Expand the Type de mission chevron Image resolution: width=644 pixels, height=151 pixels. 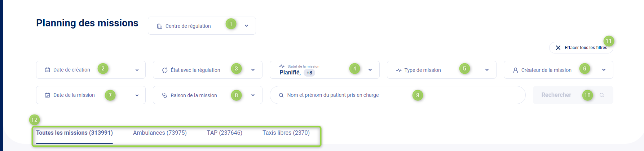[487, 70]
